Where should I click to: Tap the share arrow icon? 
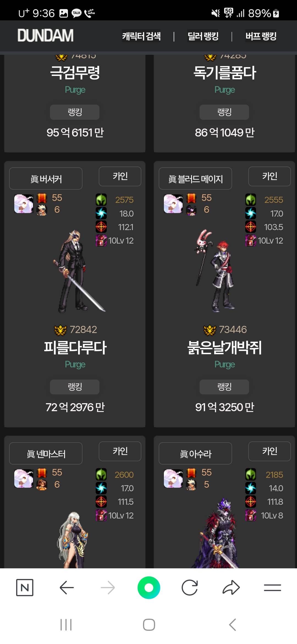click(231, 588)
